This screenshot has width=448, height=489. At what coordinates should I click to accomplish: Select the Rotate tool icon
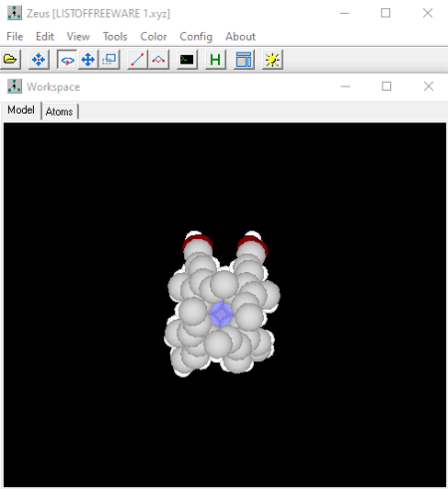[67, 60]
